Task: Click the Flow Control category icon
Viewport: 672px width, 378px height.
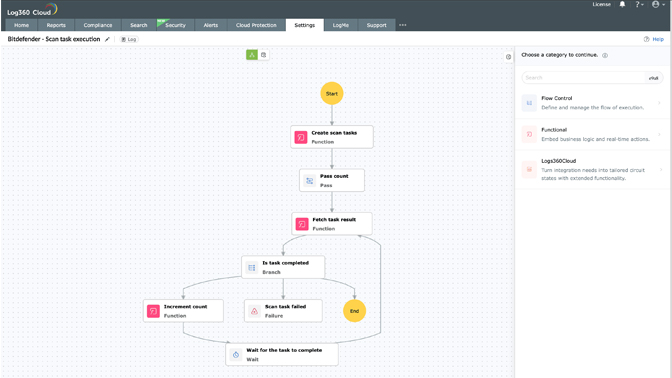Action: [529, 103]
